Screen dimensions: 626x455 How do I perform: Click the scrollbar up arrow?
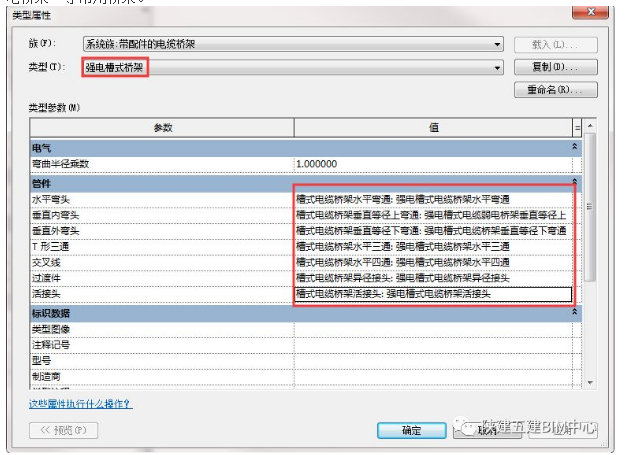point(590,126)
